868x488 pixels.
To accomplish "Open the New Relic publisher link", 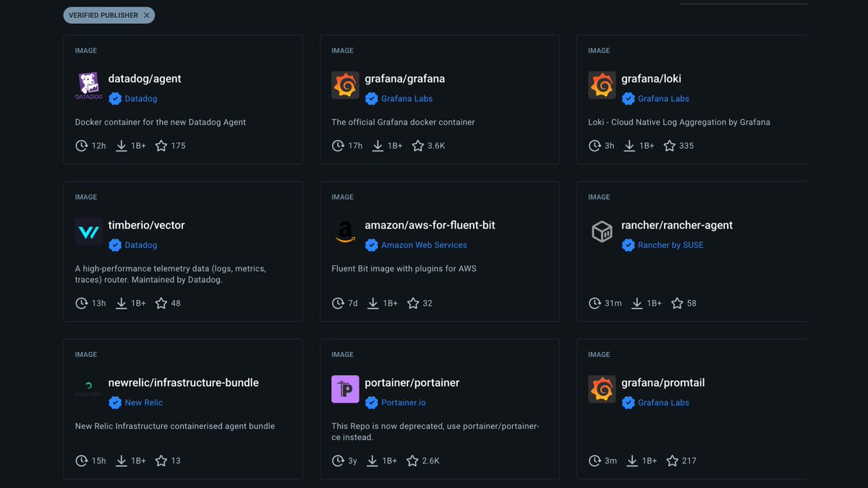I will (x=144, y=403).
